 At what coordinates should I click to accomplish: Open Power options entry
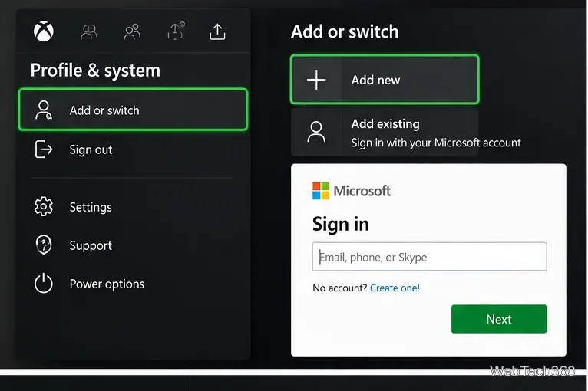[133, 284]
